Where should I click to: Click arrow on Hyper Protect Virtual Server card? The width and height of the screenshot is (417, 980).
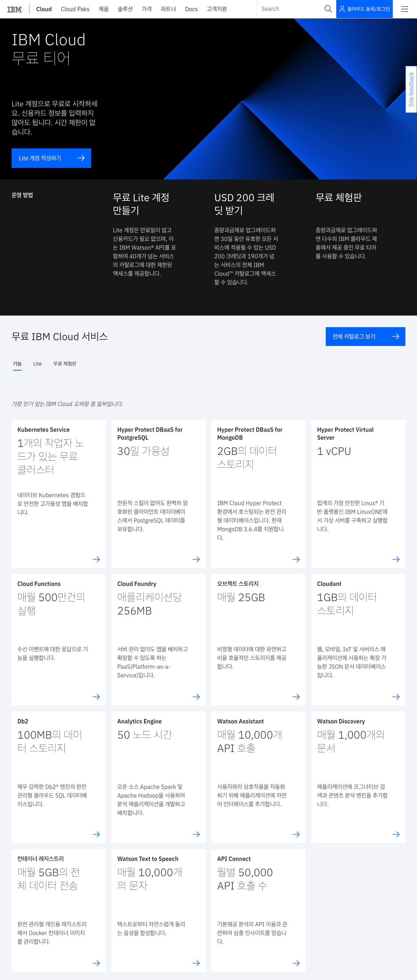(x=396, y=559)
